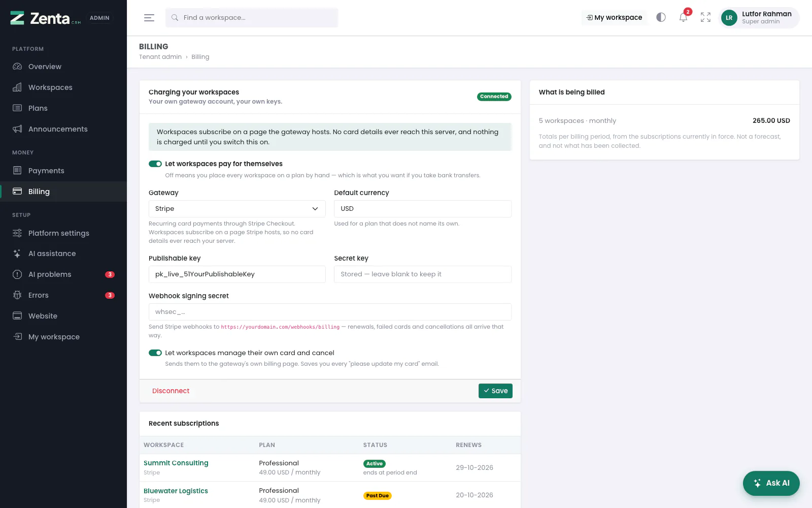Open the Gateway Stripe dropdown

[237, 209]
